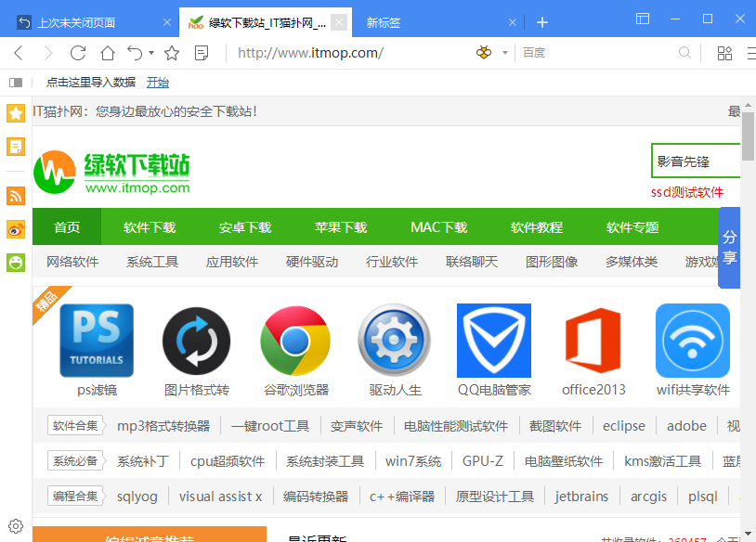Reload the page with the refresh icon
The height and width of the screenshot is (542, 756).
click(x=78, y=53)
